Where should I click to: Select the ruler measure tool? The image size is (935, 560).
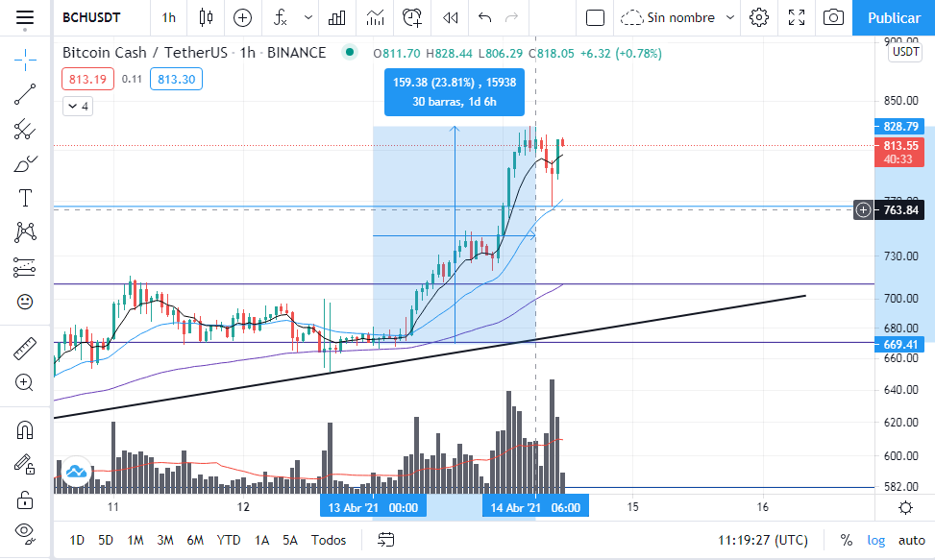point(25,349)
